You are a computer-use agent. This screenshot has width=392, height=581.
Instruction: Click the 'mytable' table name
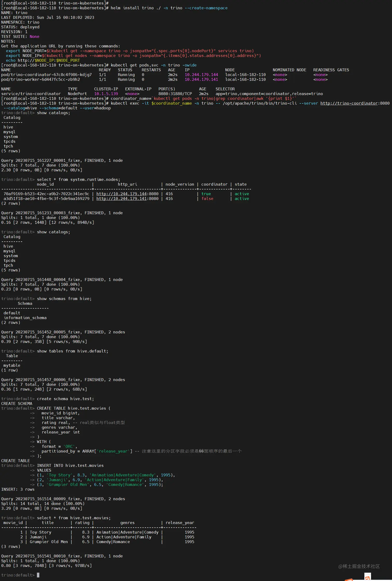(x=12, y=365)
